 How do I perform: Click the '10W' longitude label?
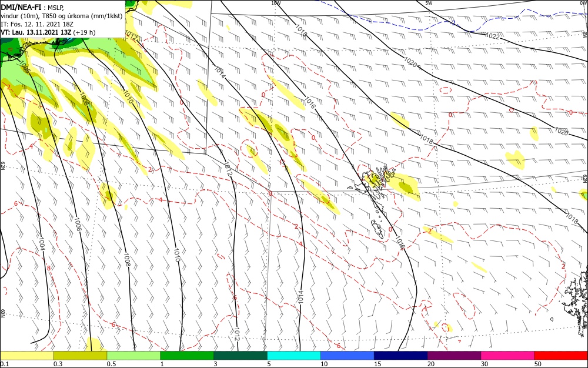coord(276,3)
